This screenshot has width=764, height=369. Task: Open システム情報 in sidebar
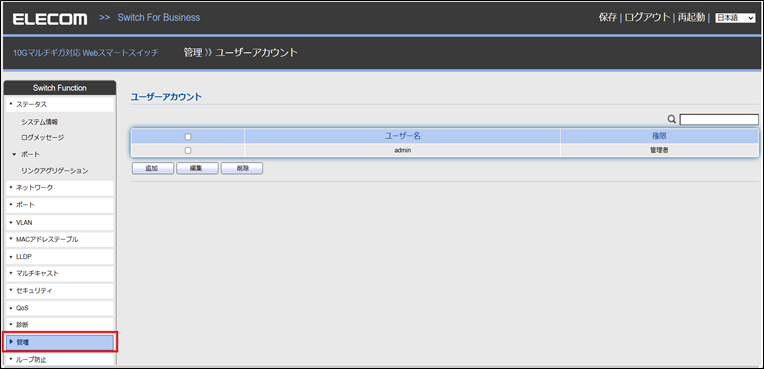pos(40,122)
